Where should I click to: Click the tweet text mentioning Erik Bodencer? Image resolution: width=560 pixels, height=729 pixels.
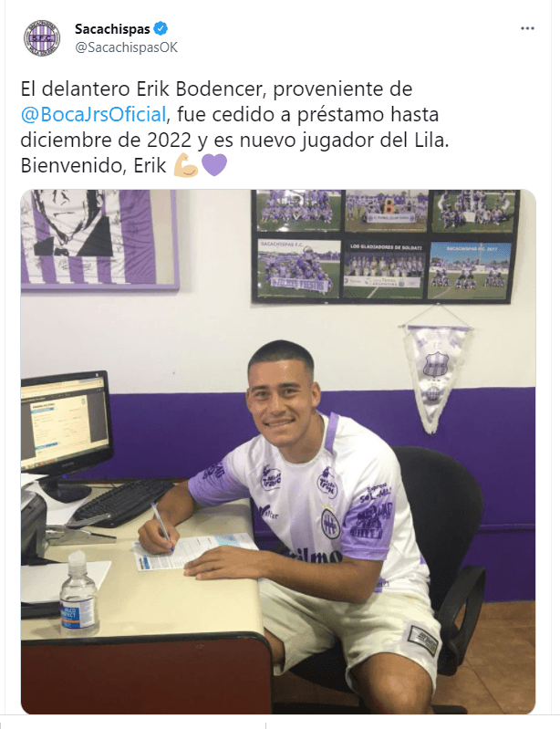coord(234,127)
